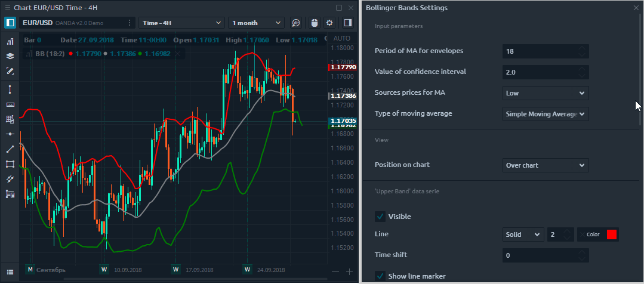Close the Bollinger Bands Settings panel

636,8
